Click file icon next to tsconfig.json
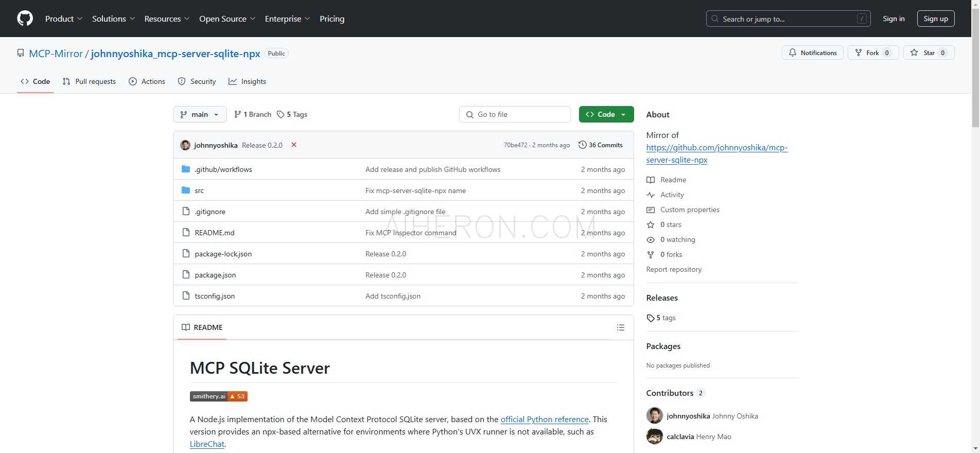Image resolution: width=980 pixels, height=453 pixels. click(x=186, y=296)
